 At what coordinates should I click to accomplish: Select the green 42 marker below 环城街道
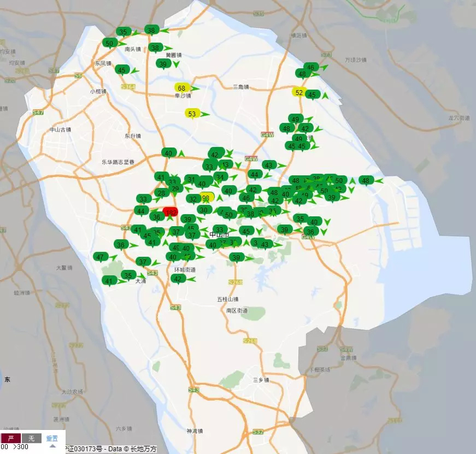177,279
